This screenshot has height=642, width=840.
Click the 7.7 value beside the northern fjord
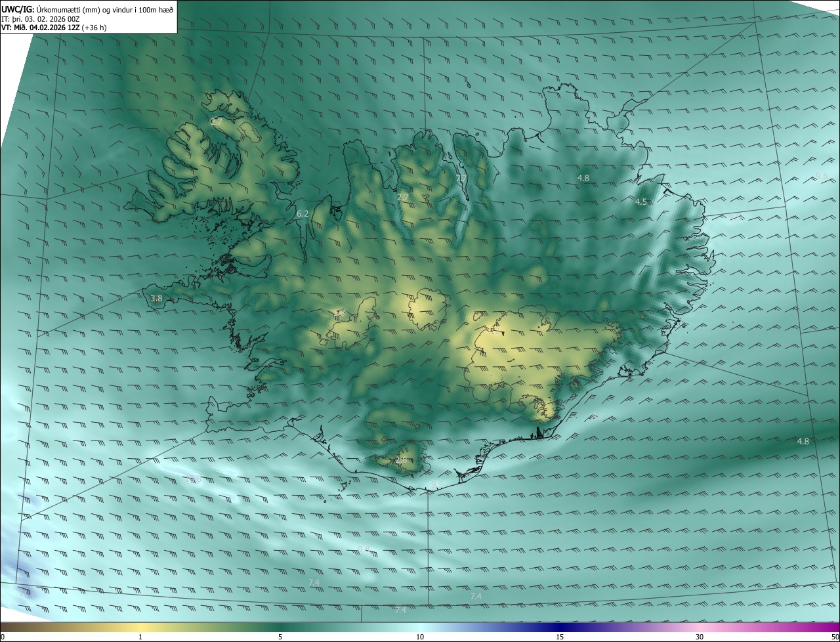pyautogui.click(x=461, y=178)
